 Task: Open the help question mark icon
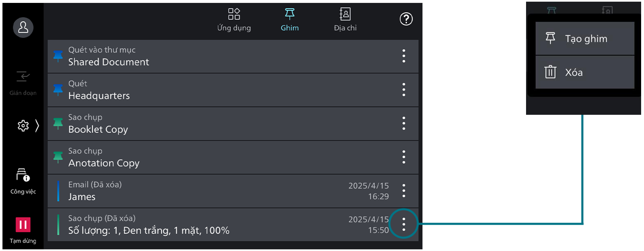click(406, 19)
